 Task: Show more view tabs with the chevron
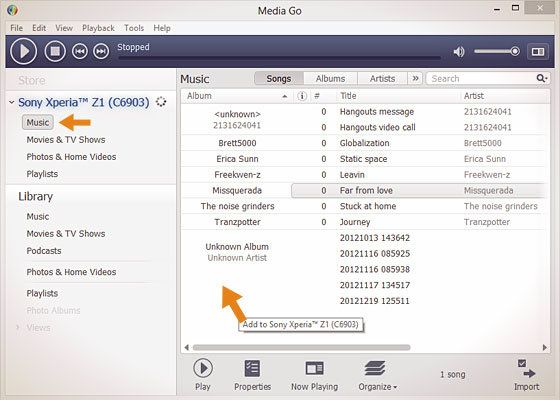coord(415,79)
